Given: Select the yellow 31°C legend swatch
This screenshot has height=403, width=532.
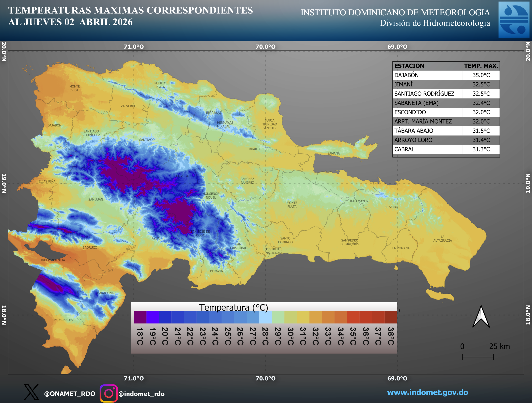Looking at the screenshot, I should click(x=303, y=317).
